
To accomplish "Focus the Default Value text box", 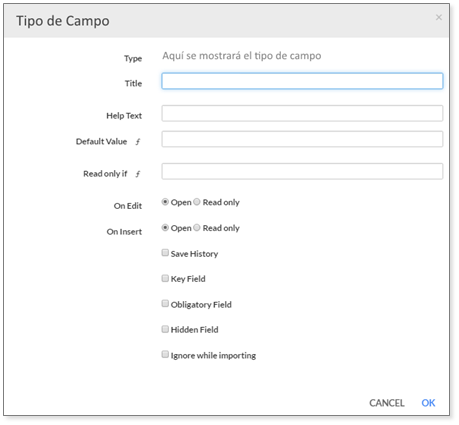I will (x=302, y=139).
